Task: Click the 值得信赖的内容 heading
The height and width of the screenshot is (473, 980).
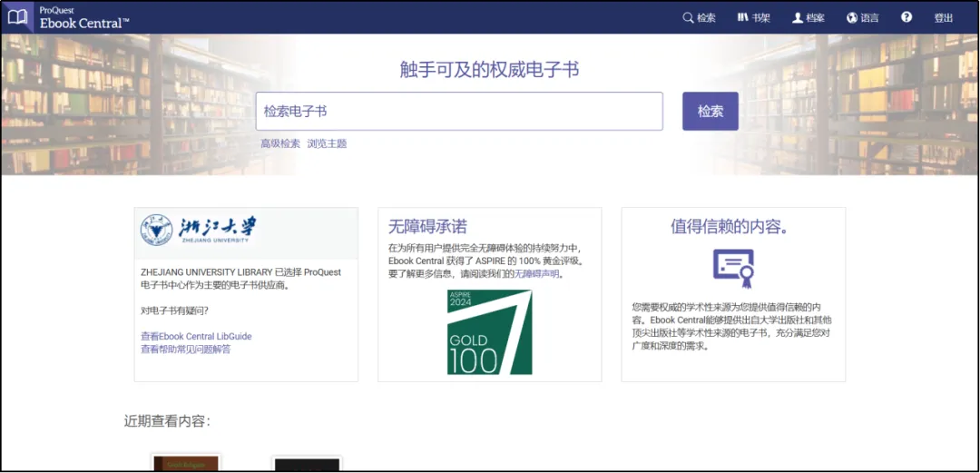Action: pyautogui.click(x=729, y=226)
